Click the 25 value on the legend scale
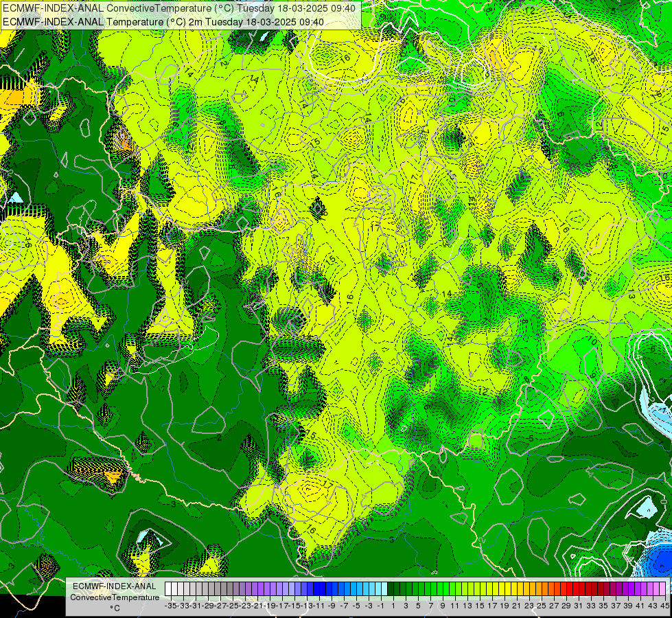Image resolution: width=672 pixels, height=618 pixels. [542, 606]
